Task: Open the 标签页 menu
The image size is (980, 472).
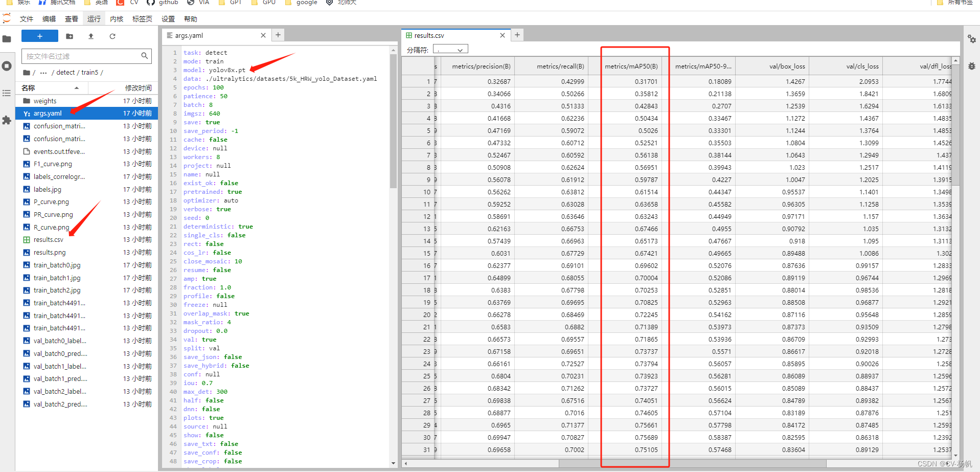Action: (142, 19)
